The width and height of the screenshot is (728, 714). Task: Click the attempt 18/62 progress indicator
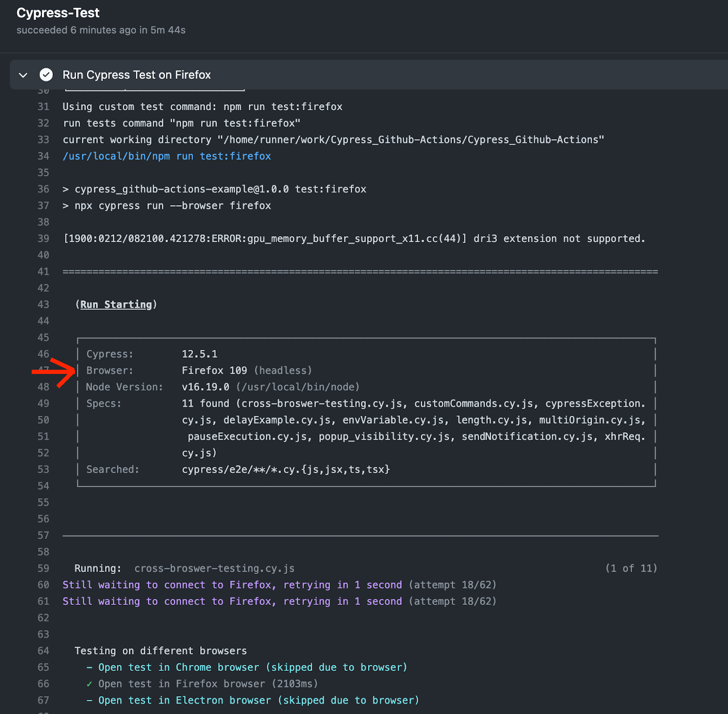pyautogui.click(x=452, y=585)
